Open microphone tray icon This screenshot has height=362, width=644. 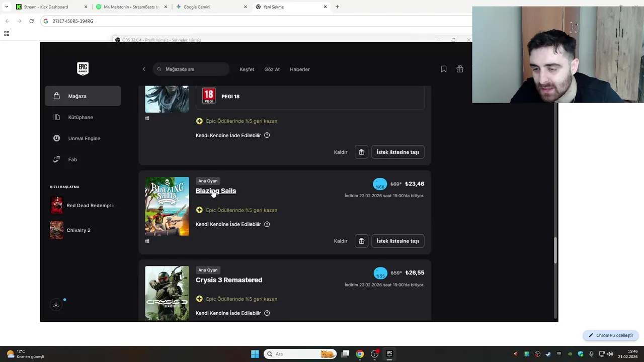(591, 354)
